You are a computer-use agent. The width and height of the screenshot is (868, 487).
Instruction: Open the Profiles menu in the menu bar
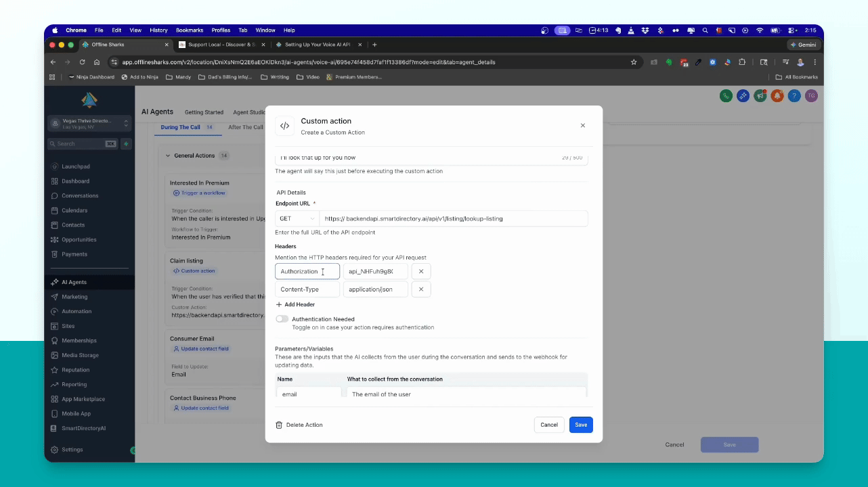(x=221, y=30)
